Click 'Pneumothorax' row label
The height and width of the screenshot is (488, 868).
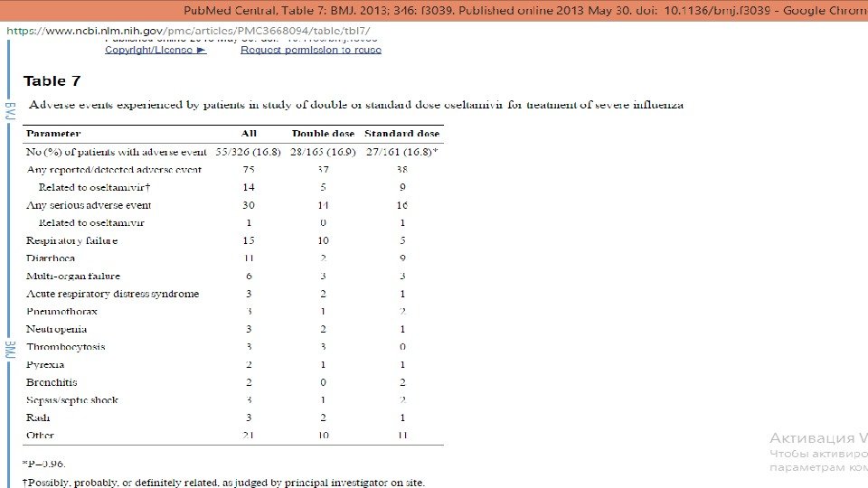point(62,312)
